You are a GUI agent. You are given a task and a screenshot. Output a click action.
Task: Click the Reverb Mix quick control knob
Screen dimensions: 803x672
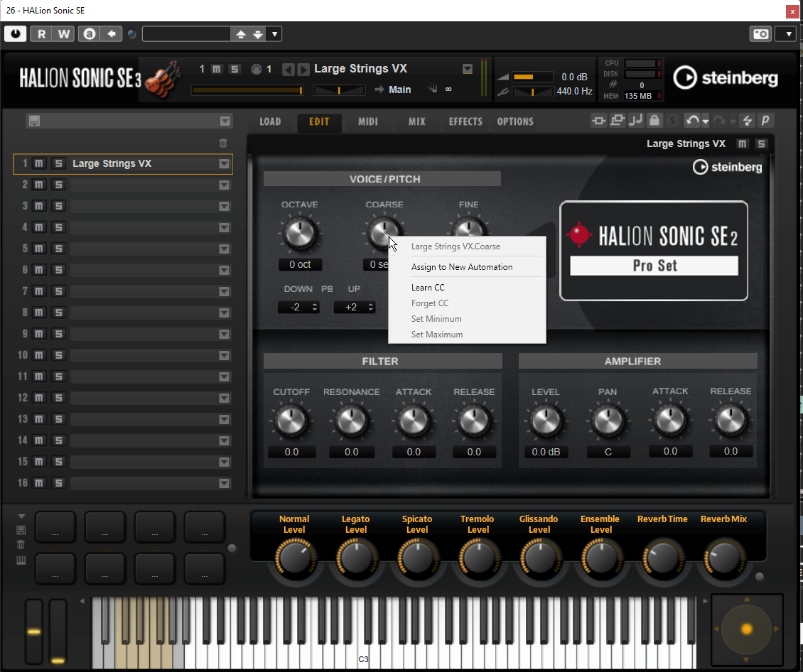723,557
